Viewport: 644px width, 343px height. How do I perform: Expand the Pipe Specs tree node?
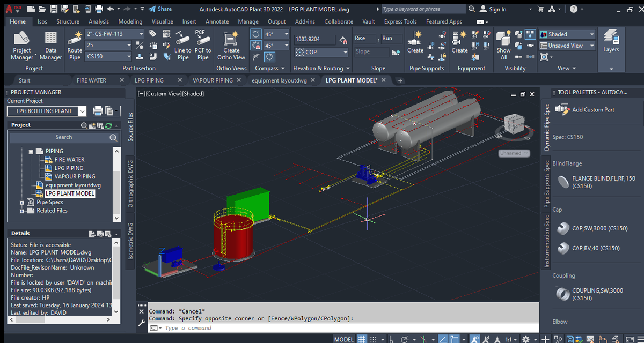pyautogui.click(x=22, y=203)
